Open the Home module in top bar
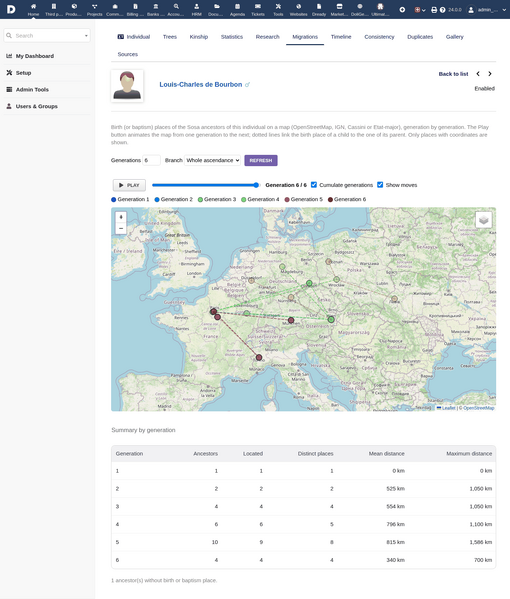510x599 pixels. [x=33, y=10]
